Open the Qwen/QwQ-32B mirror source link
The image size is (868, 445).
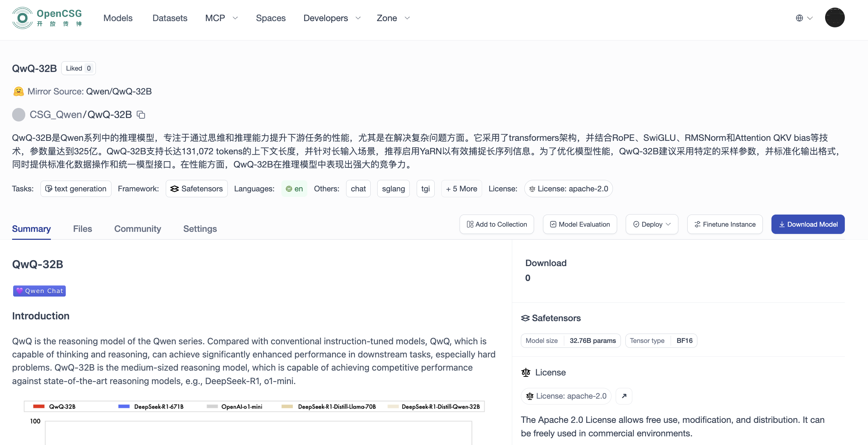tap(119, 91)
